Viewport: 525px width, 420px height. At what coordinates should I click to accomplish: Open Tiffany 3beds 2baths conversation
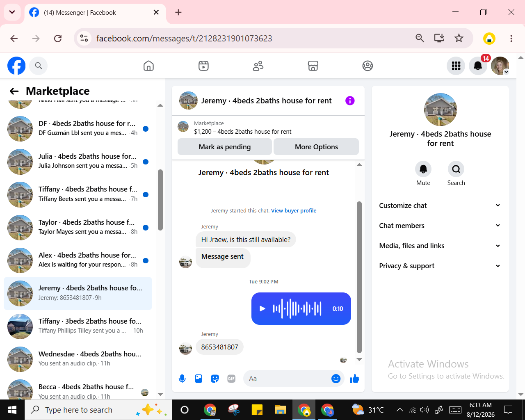click(x=78, y=326)
